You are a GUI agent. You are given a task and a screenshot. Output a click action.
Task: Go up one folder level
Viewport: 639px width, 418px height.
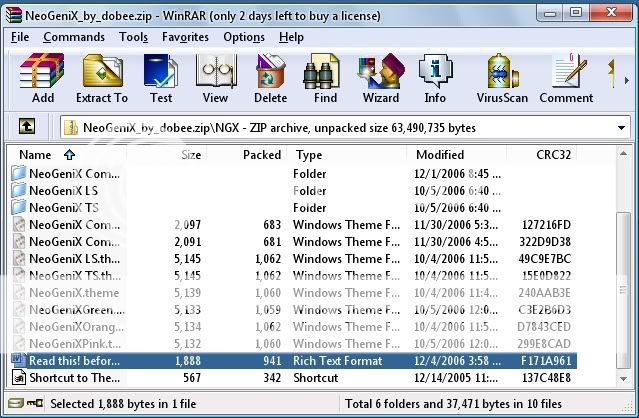[28, 127]
